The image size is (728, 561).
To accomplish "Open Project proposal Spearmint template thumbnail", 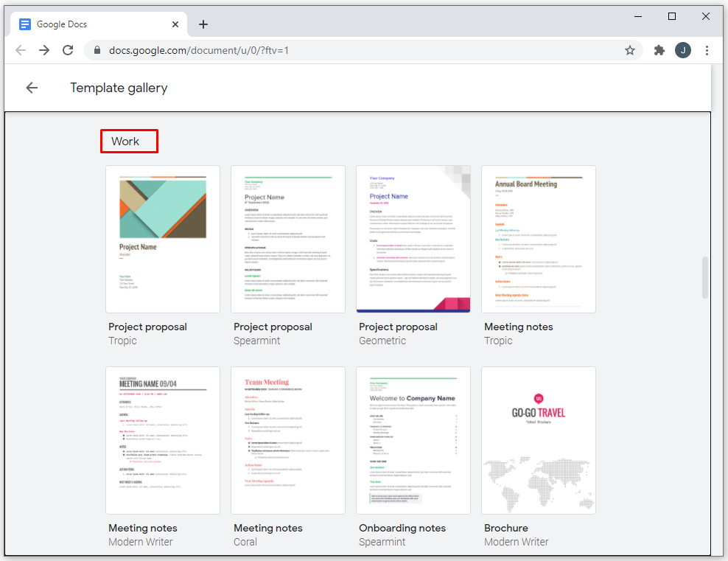I will pyautogui.click(x=288, y=239).
